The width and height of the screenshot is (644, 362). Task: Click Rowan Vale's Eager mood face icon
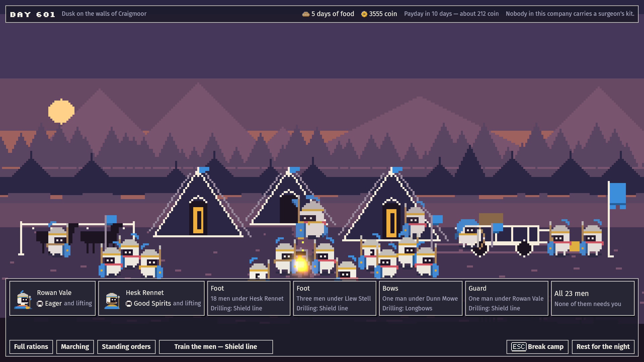pos(40,304)
